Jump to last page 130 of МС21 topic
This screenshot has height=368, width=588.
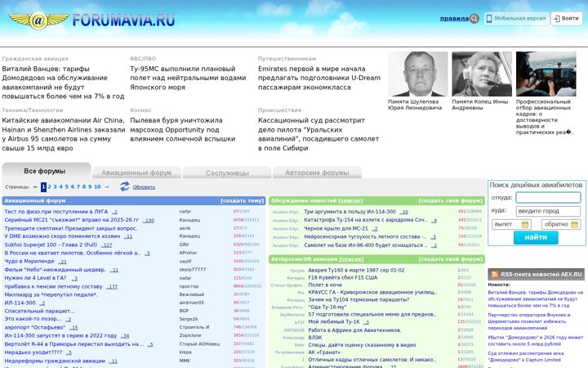click(x=149, y=221)
